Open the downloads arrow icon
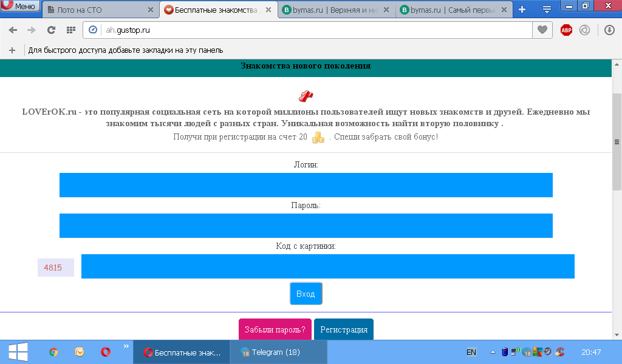622x364 pixels. tap(609, 30)
